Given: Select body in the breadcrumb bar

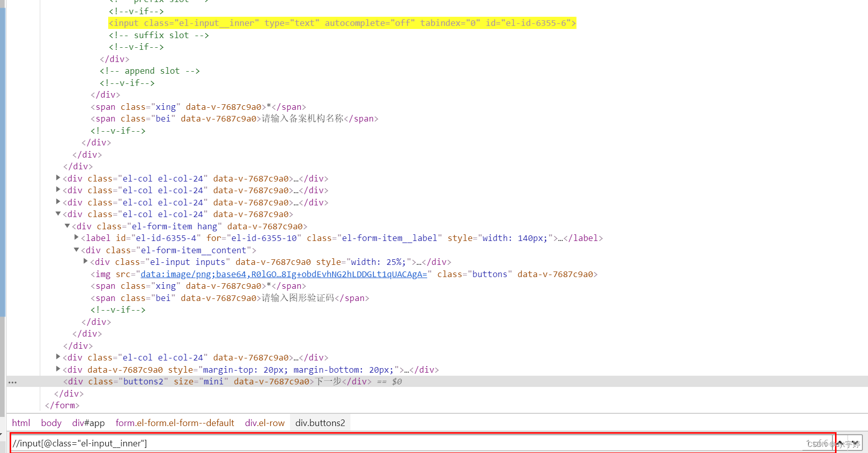Looking at the screenshot, I should coord(51,423).
